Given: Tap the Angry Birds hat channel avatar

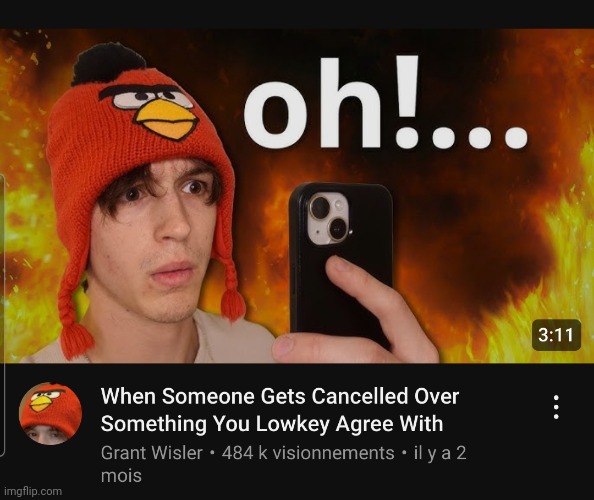Looking at the screenshot, I should [x=50, y=414].
